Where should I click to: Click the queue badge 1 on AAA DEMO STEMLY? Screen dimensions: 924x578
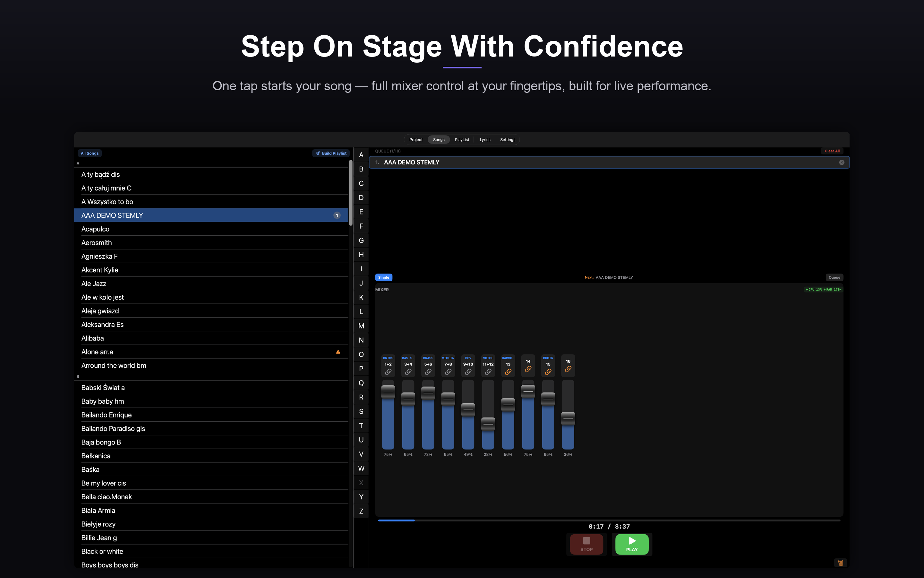click(337, 215)
